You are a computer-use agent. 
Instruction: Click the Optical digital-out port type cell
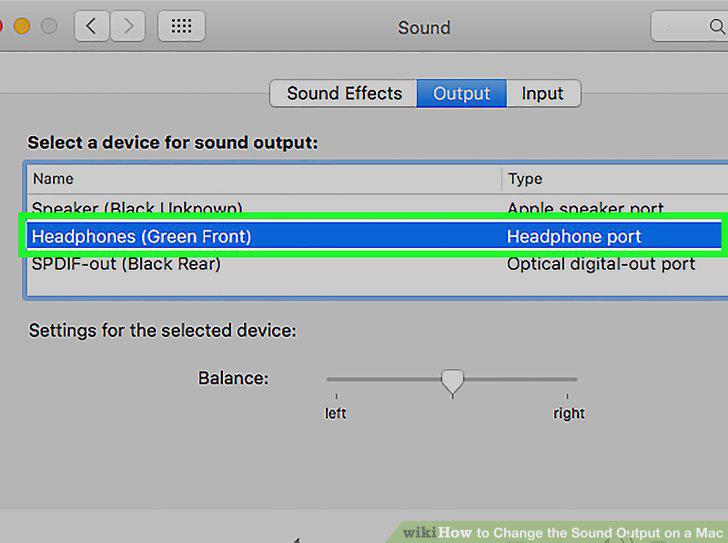[601, 264]
